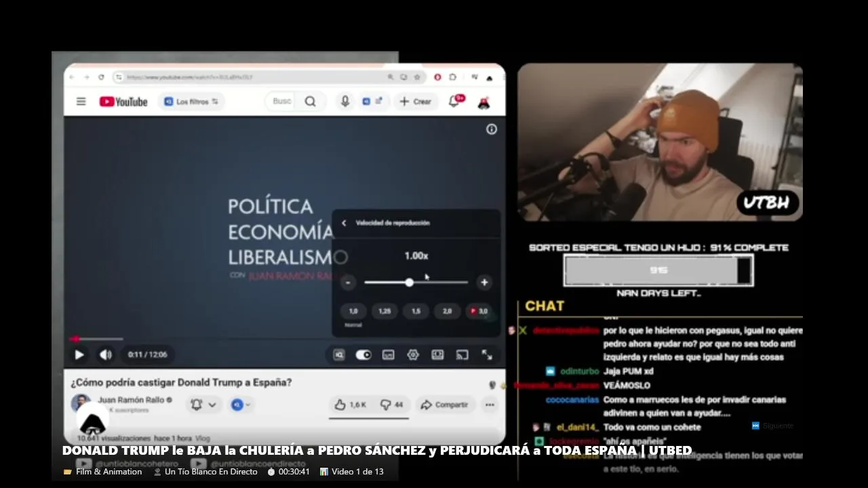Click odinturbo username in chat

(579, 371)
